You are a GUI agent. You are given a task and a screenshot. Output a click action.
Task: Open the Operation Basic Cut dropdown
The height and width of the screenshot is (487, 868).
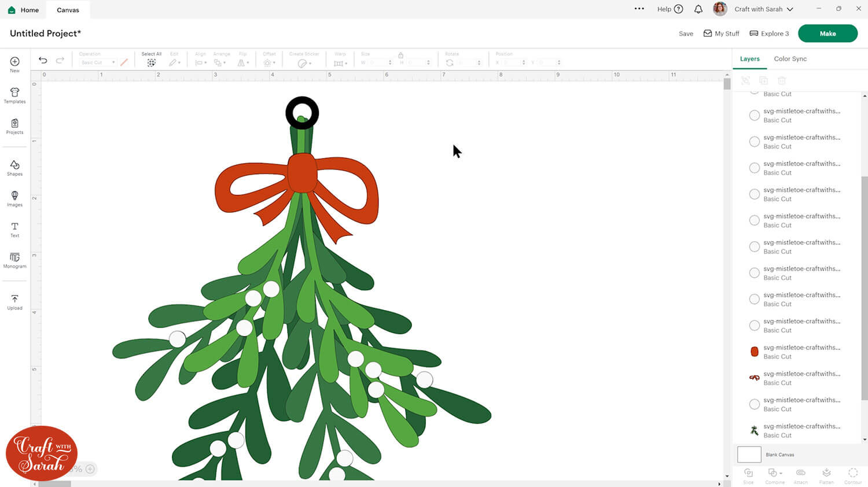point(97,62)
